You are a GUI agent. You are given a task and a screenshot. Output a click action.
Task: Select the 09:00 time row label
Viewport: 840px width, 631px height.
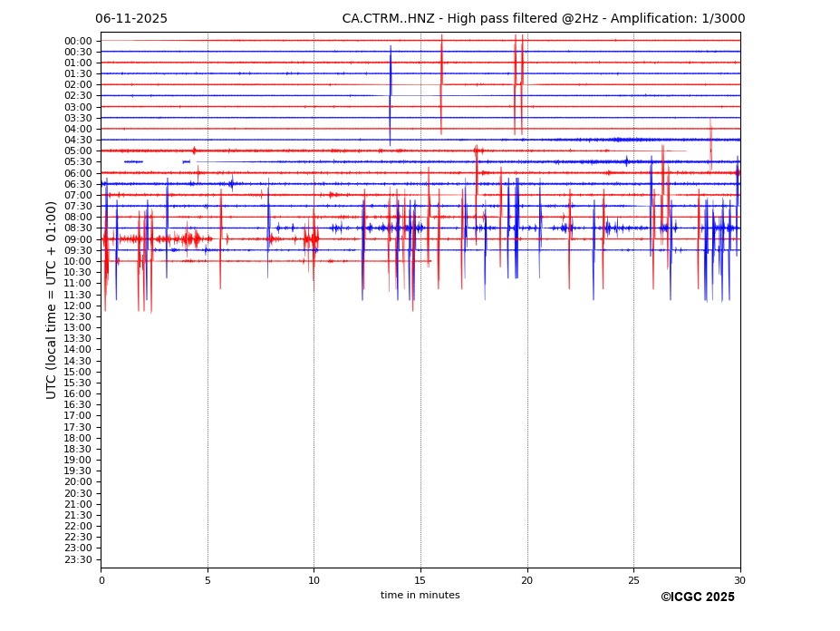point(78,239)
